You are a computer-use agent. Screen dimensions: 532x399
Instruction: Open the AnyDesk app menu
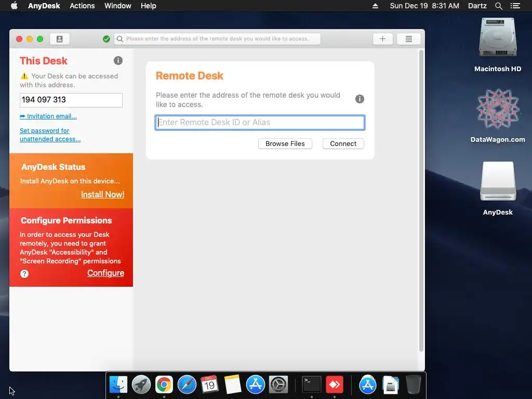pos(44,6)
